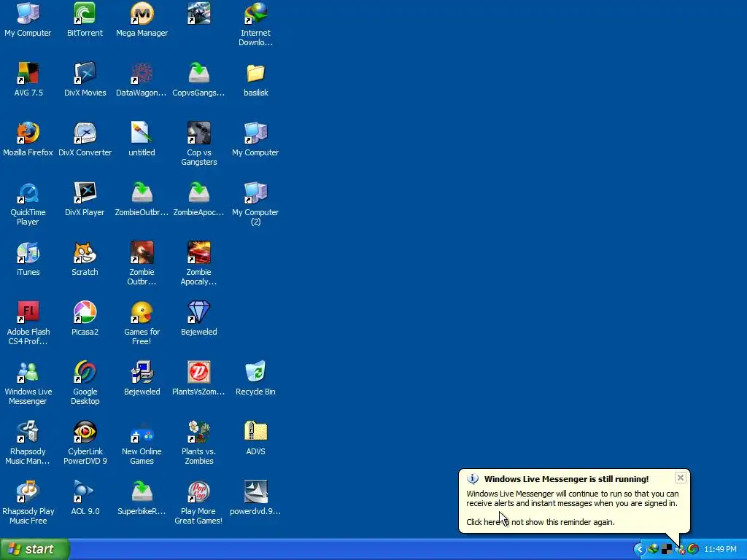Click 'Click here to not show this reminder again'

[541, 522]
